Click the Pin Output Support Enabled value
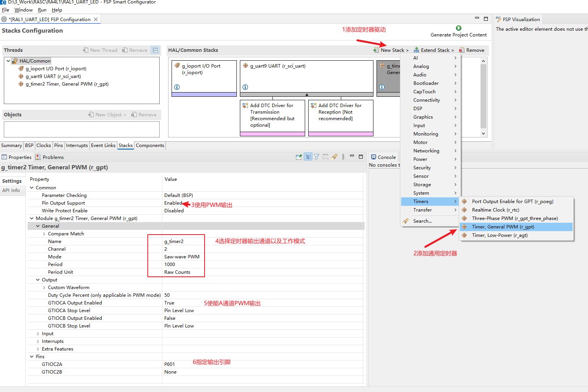588x392 pixels. click(173, 203)
